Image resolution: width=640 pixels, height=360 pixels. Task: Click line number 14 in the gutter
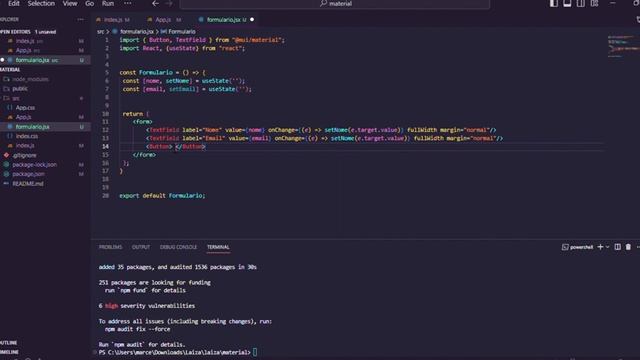click(105, 146)
